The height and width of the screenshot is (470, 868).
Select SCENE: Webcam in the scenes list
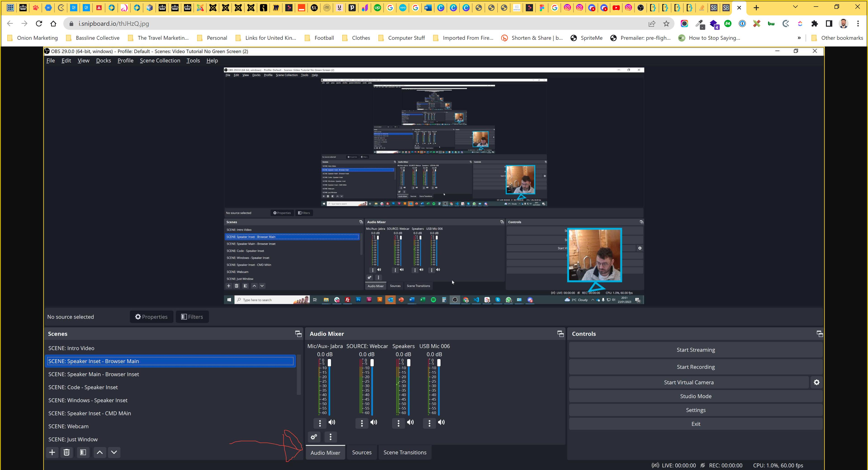point(68,426)
